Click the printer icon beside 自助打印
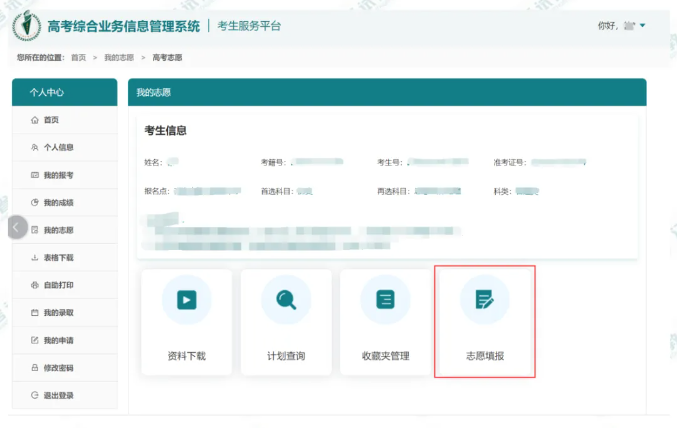The width and height of the screenshot is (681, 428). click(x=35, y=285)
